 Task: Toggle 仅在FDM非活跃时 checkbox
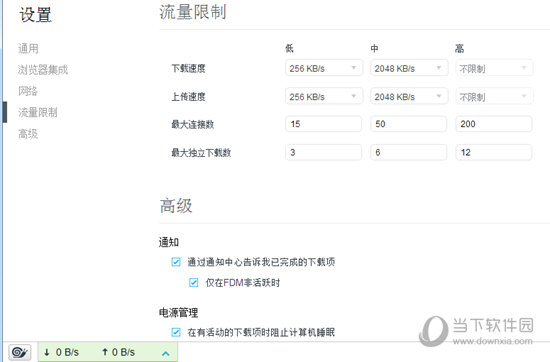[x=194, y=282]
